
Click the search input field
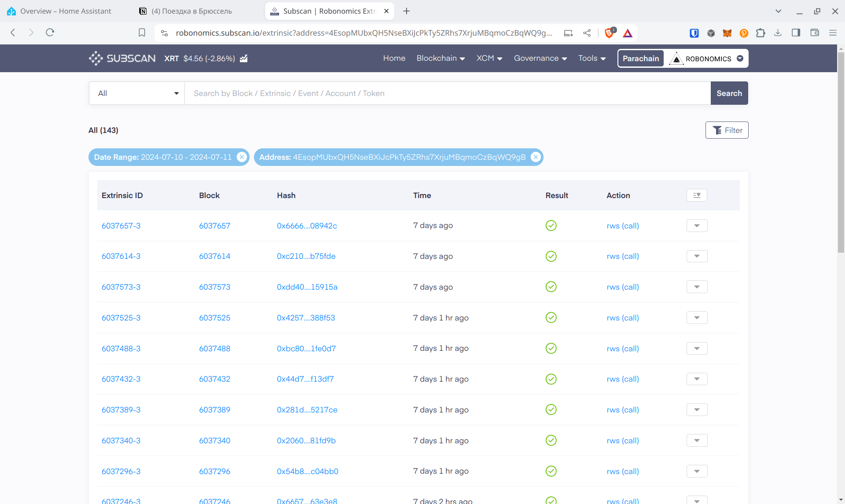coord(447,93)
